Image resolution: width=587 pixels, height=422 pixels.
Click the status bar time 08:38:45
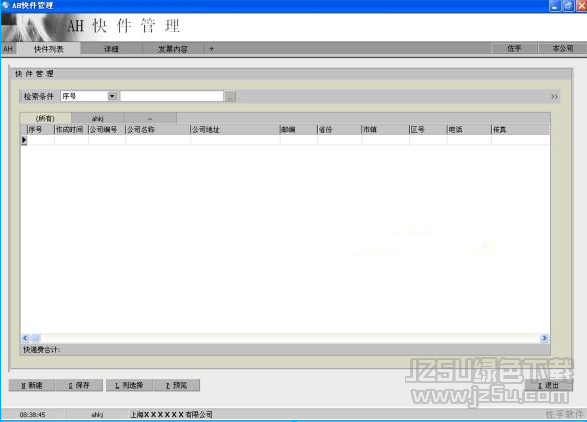coord(33,415)
